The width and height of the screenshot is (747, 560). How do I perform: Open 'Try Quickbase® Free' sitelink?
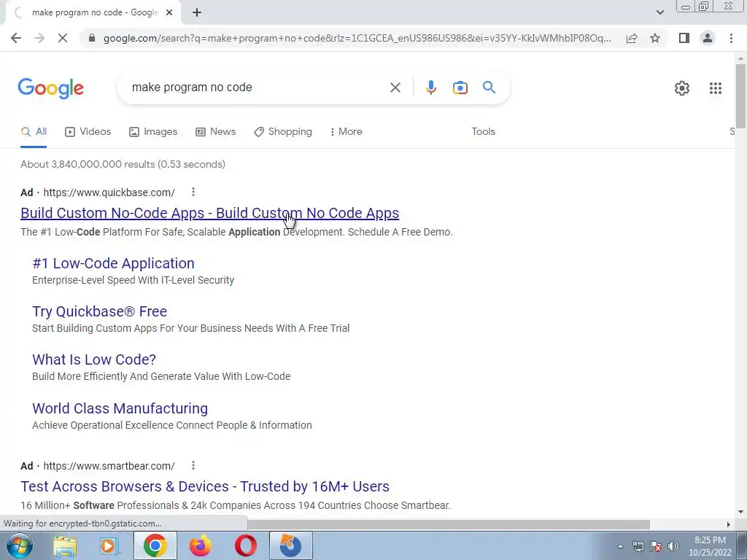tap(99, 311)
